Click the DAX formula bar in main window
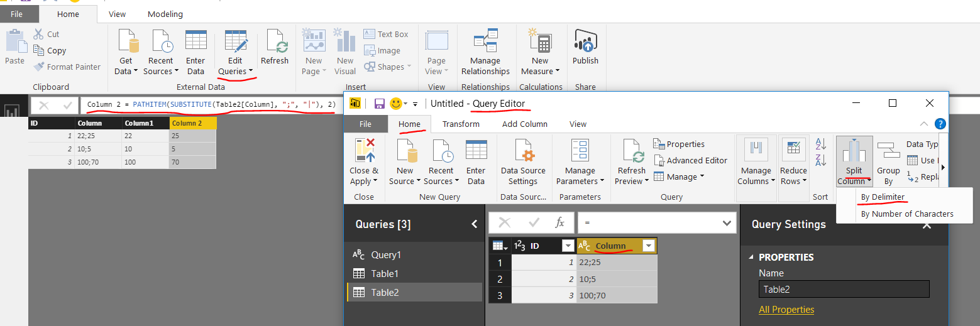 click(x=213, y=104)
